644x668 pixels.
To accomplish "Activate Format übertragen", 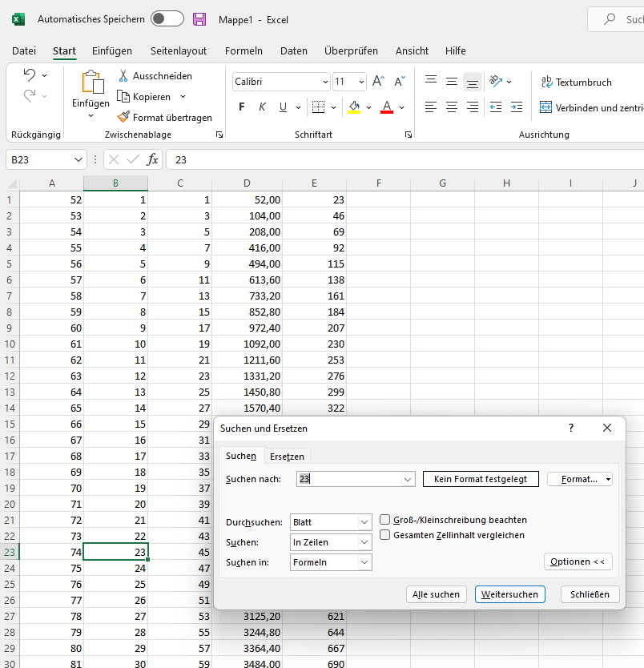I will (x=124, y=116).
